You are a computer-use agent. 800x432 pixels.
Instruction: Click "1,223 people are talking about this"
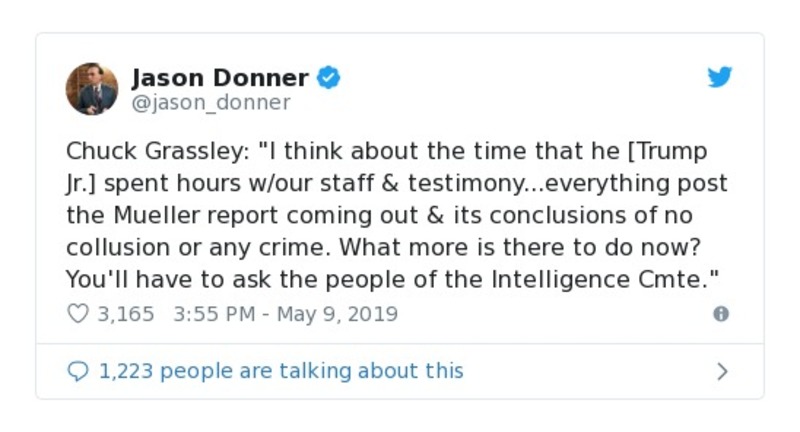coord(281,371)
